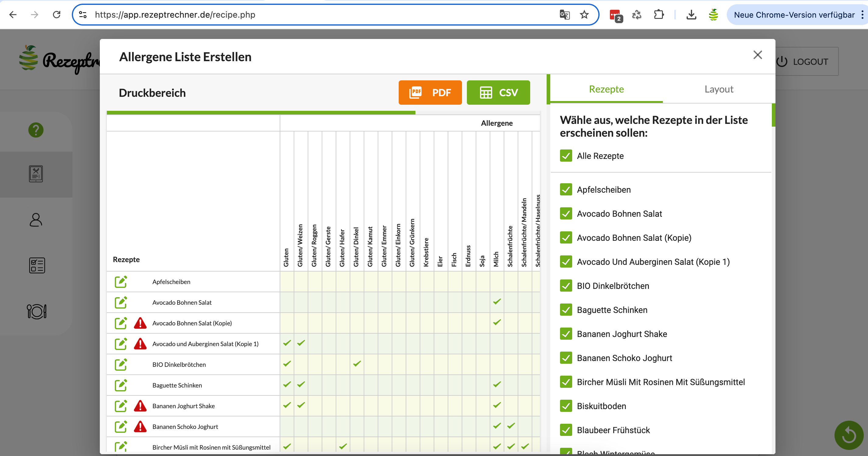This screenshot has width=868, height=456.
Task: Click the Rezeptrechner extension icon in toolbar
Action: (x=713, y=15)
